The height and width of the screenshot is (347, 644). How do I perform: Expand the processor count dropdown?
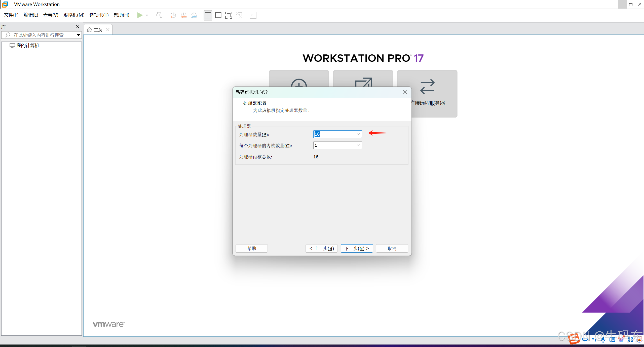tap(358, 134)
